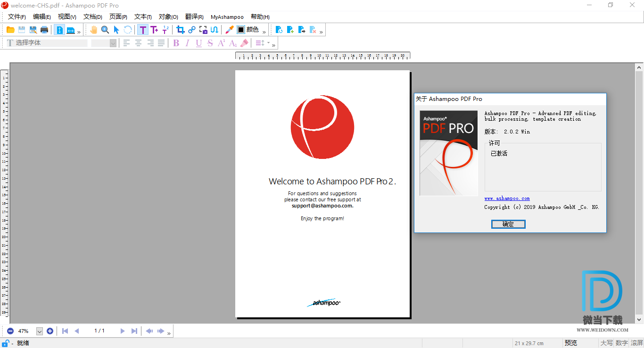644x348 pixels.
Task: Select the zoom magnifier tool
Action: click(x=105, y=30)
